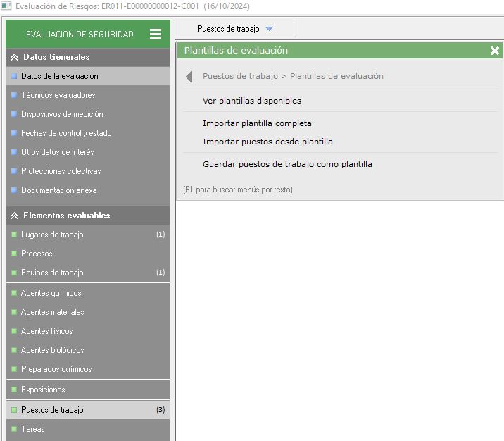
Task: Select Ver plantillas disponibles
Action: tap(252, 101)
